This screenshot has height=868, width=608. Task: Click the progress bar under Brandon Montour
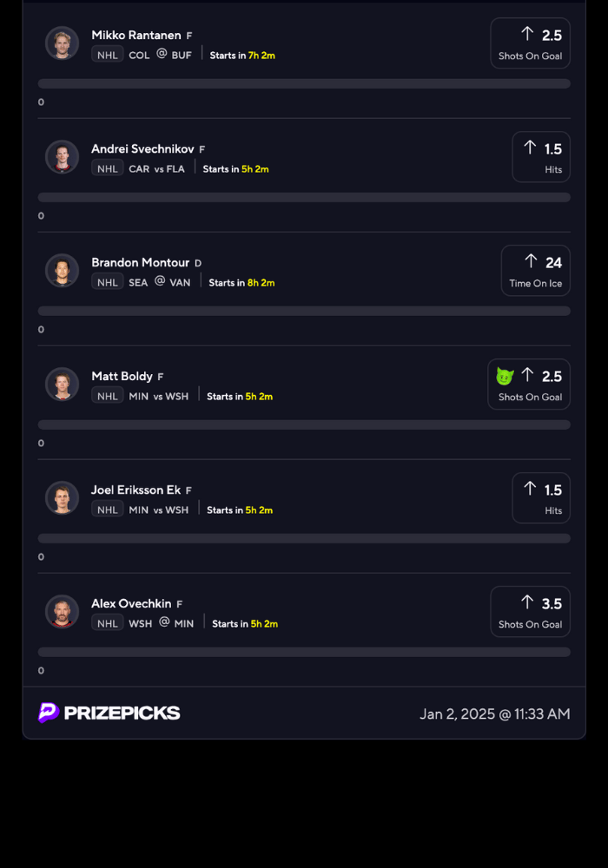(304, 311)
